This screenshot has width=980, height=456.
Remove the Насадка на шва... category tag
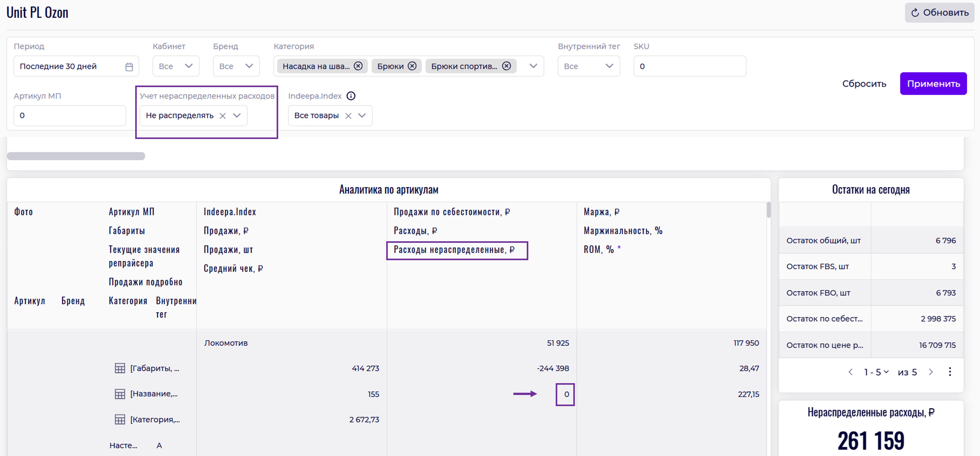click(358, 66)
